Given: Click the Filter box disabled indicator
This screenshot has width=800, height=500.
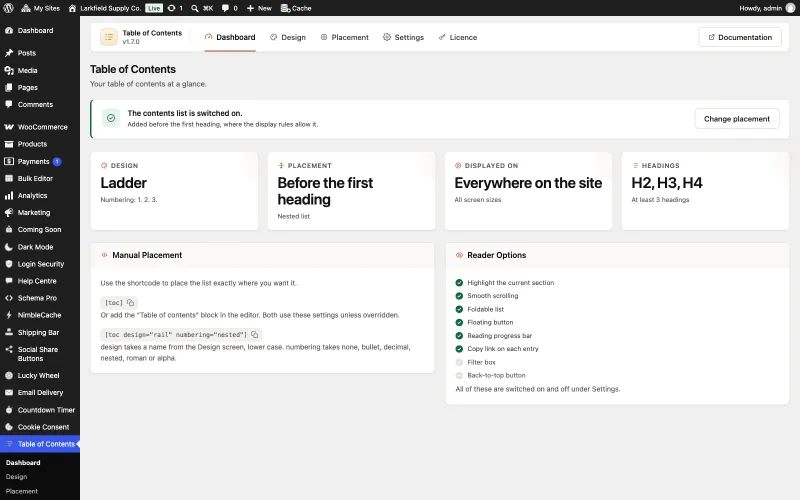Looking at the screenshot, I should [459, 362].
